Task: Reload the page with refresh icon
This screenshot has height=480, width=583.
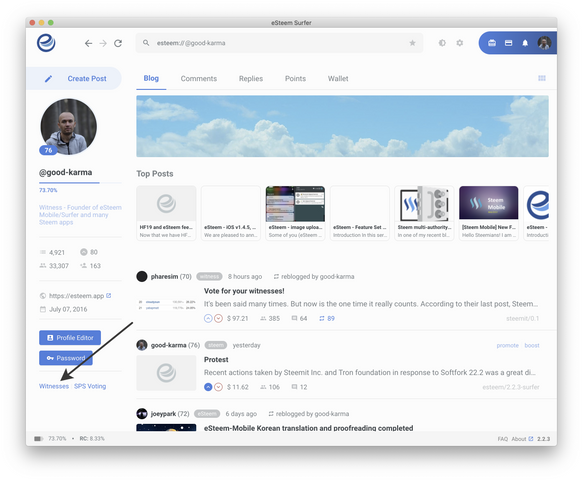Action: point(118,44)
